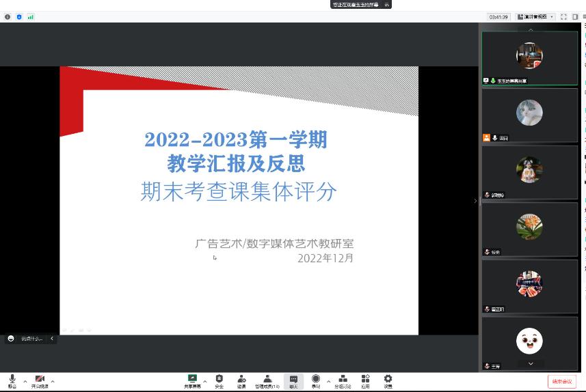The image size is (586, 392).
Task: Open the Settings (设置) gear icon
Action: point(388,380)
